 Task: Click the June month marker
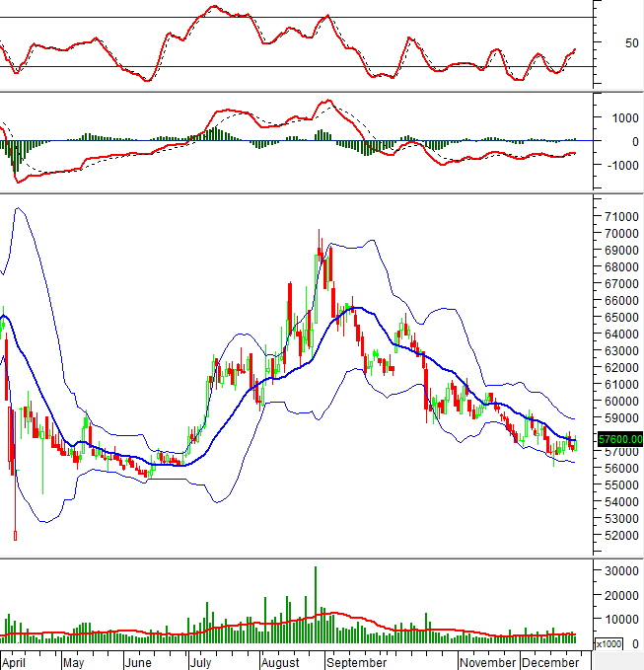[x=139, y=663]
